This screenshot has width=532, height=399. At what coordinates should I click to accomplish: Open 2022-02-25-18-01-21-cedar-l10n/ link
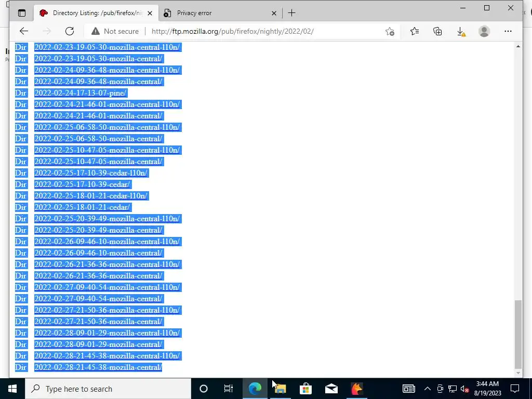91,196
